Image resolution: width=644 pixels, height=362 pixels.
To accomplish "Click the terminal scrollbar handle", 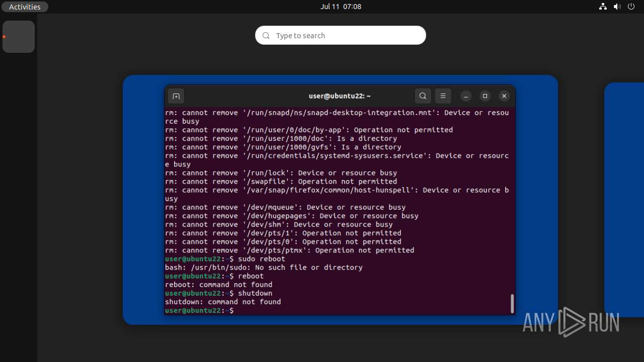I will [x=512, y=304].
